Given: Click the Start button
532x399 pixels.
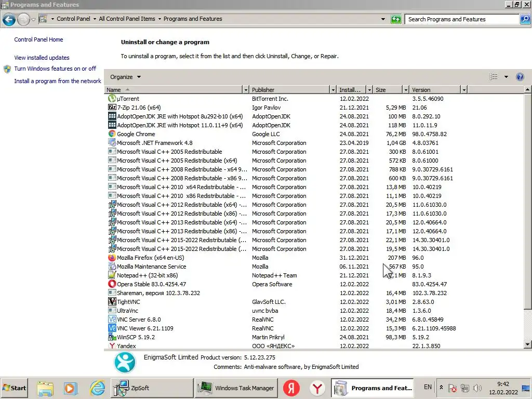Looking at the screenshot, I should click(x=14, y=388).
